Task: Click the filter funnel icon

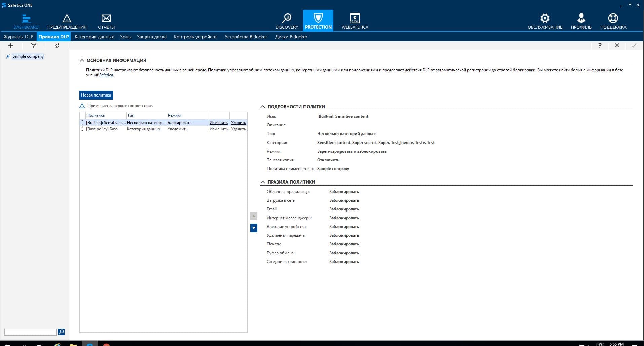Action: tap(34, 46)
